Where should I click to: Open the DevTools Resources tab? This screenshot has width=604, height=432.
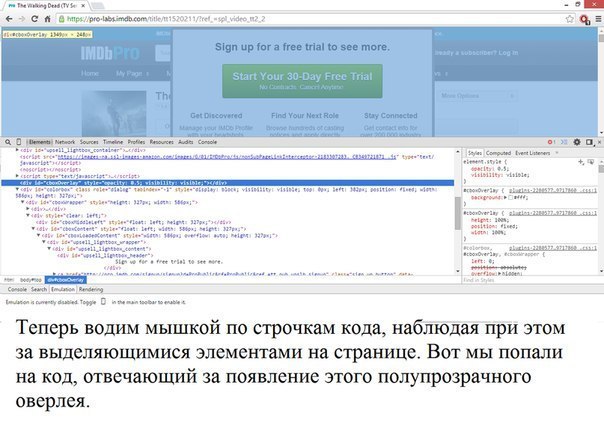(161, 142)
